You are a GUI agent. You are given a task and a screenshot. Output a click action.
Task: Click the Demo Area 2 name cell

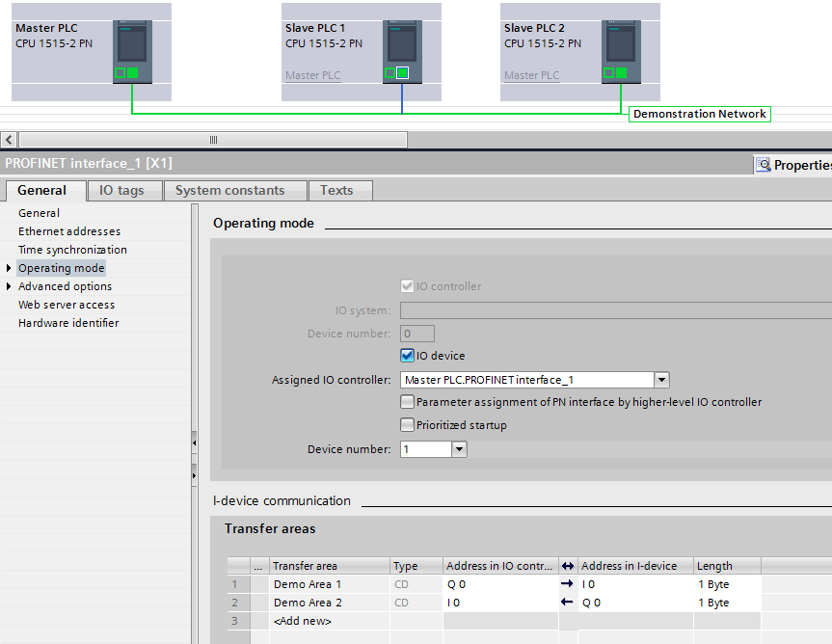click(330, 603)
